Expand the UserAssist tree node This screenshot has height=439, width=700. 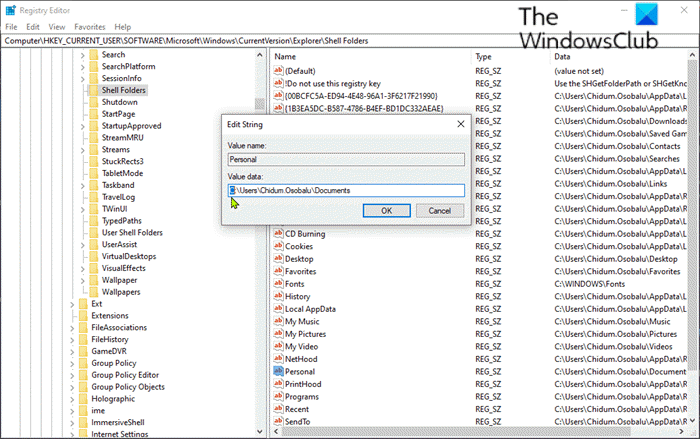tap(83, 245)
